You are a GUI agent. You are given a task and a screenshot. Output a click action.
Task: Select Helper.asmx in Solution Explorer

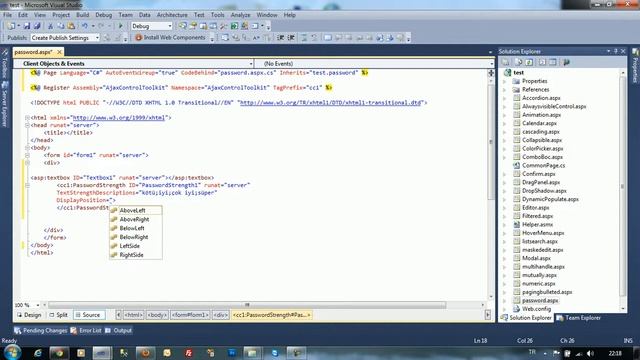537,224
